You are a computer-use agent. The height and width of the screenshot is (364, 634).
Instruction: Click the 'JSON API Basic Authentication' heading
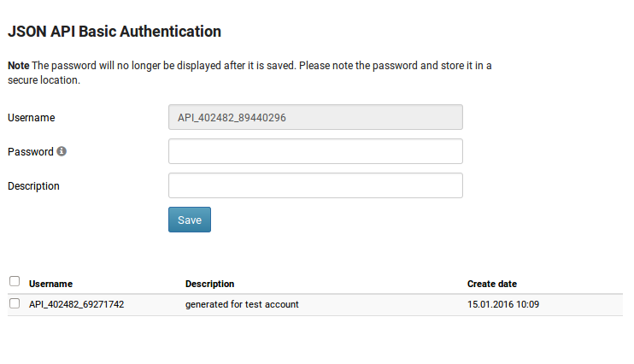[114, 32]
